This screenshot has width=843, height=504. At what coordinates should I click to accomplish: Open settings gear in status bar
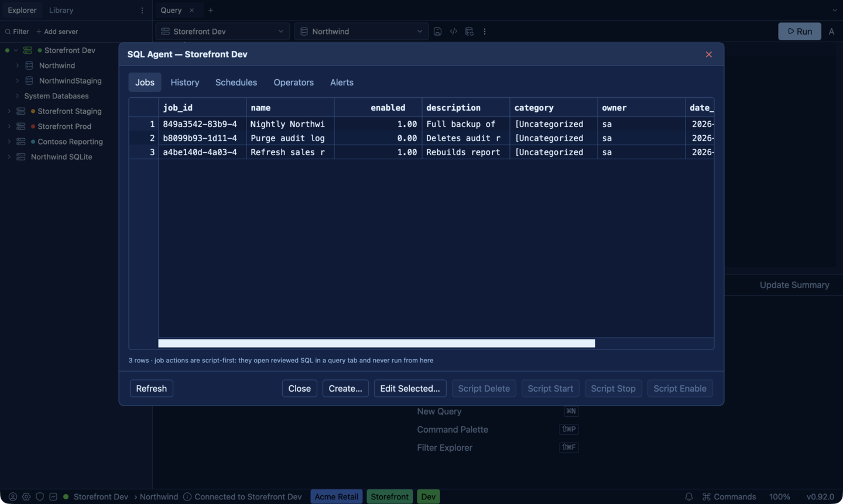pos(26,496)
